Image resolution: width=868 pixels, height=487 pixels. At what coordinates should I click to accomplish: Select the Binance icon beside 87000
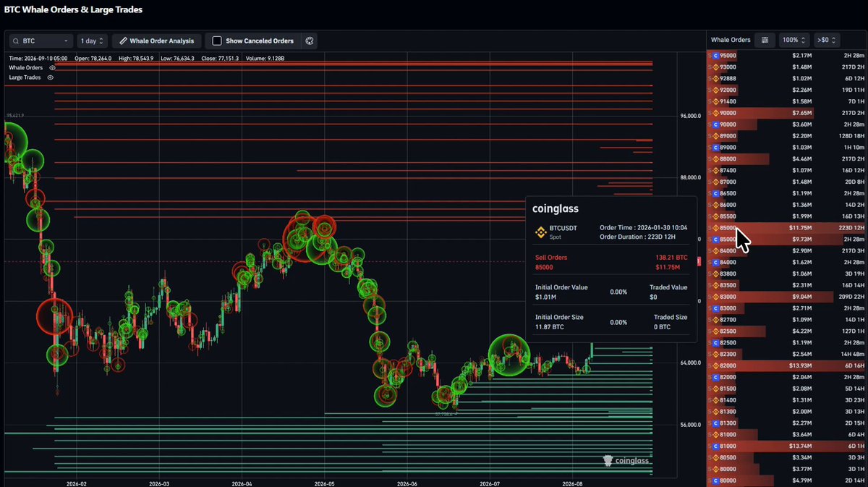tap(716, 182)
